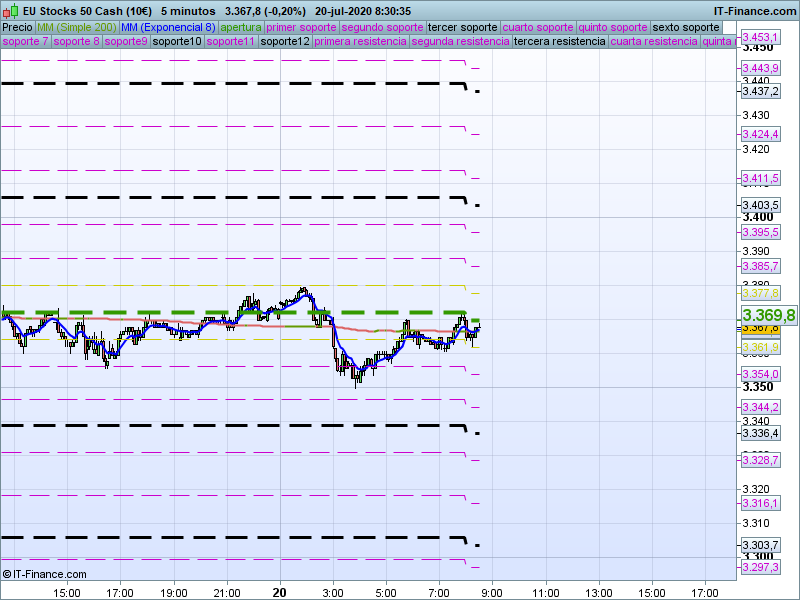This screenshot has height=600, width=800.
Task: Select the 'tercera resistencia' legend label
Action: click(x=558, y=42)
